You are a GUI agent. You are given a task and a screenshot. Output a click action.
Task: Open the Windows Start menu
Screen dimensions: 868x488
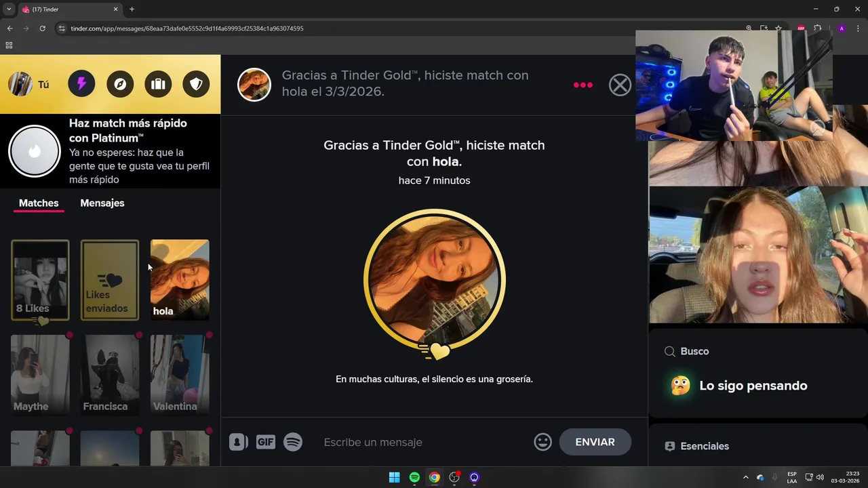[394, 477]
